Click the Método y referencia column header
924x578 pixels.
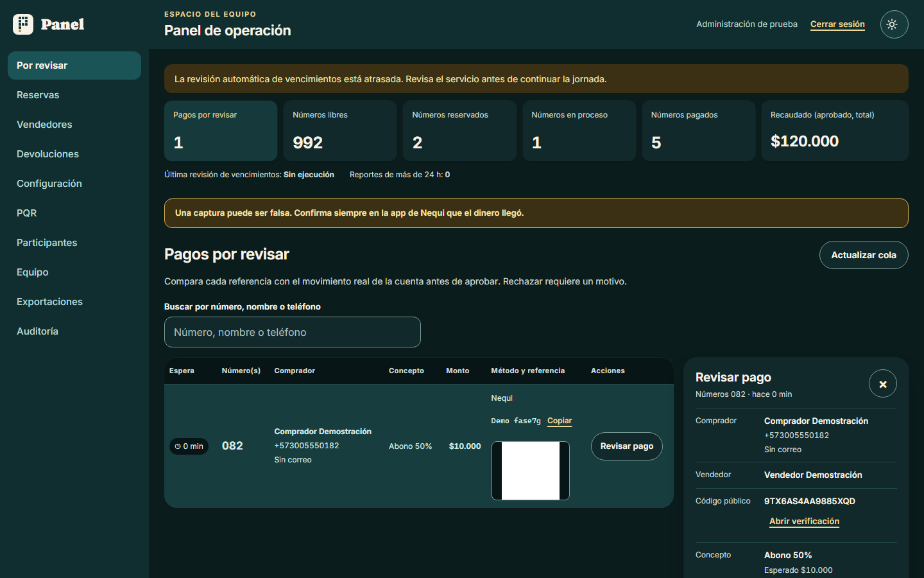pyautogui.click(x=528, y=371)
